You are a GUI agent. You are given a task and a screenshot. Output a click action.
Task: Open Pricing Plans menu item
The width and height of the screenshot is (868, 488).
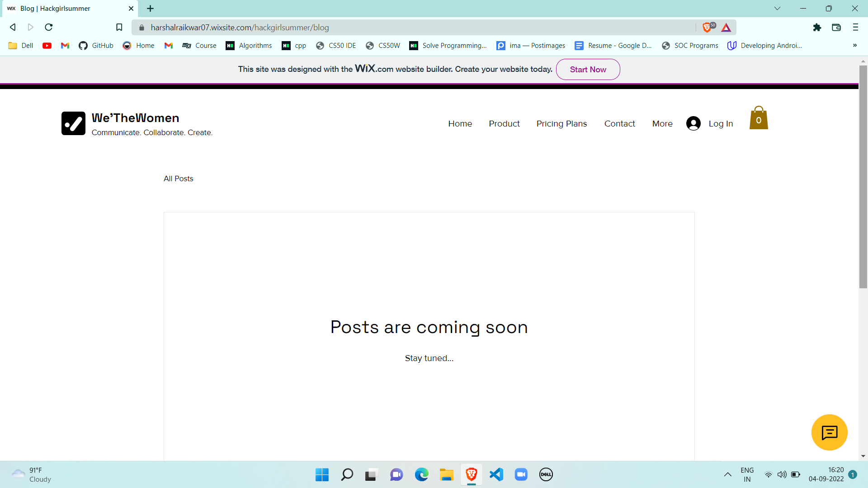[x=561, y=124]
